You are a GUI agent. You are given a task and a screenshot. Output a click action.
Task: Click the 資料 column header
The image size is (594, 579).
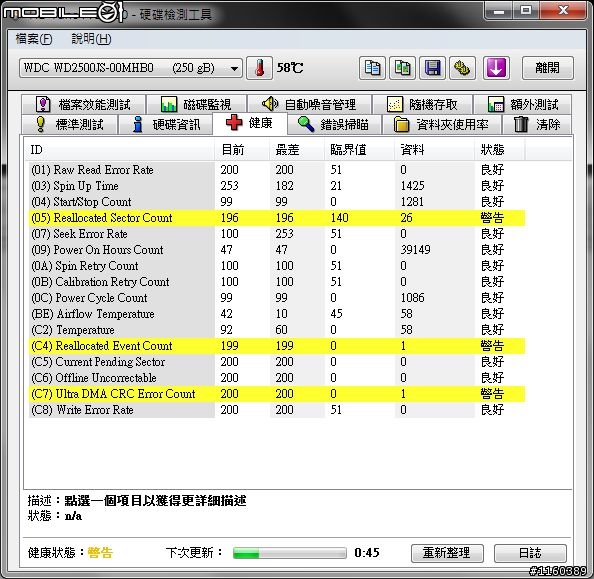coord(435,150)
